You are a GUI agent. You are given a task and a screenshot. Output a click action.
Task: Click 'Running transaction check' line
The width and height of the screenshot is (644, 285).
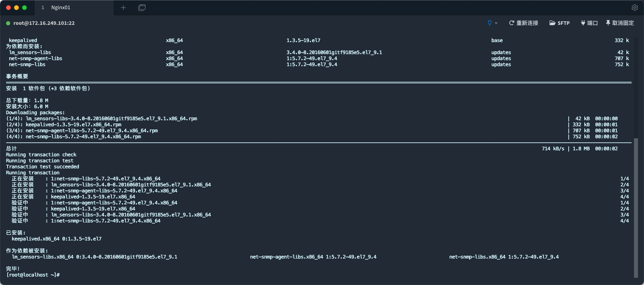point(41,155)
